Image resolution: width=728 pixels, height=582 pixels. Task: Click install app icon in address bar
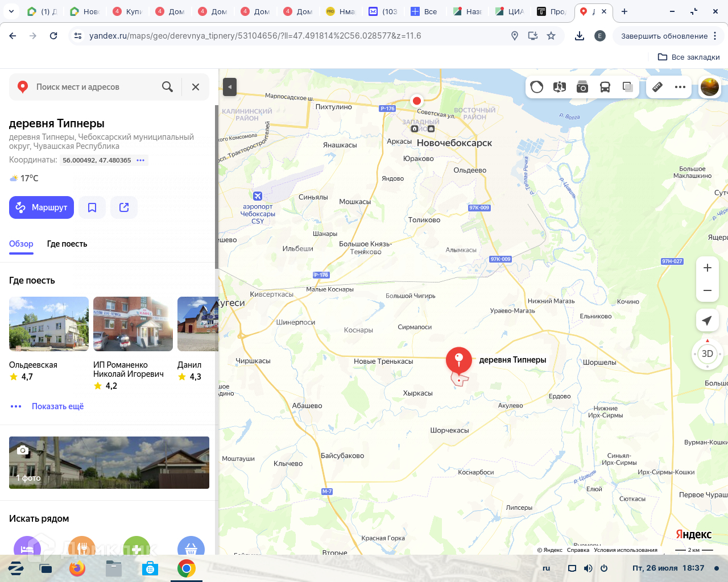tap(533, 36)
